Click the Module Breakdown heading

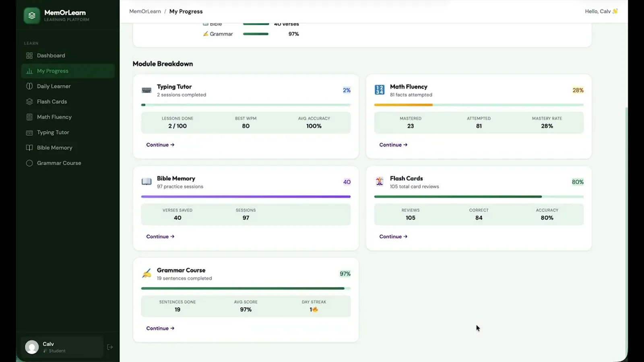tap(163, 64)
